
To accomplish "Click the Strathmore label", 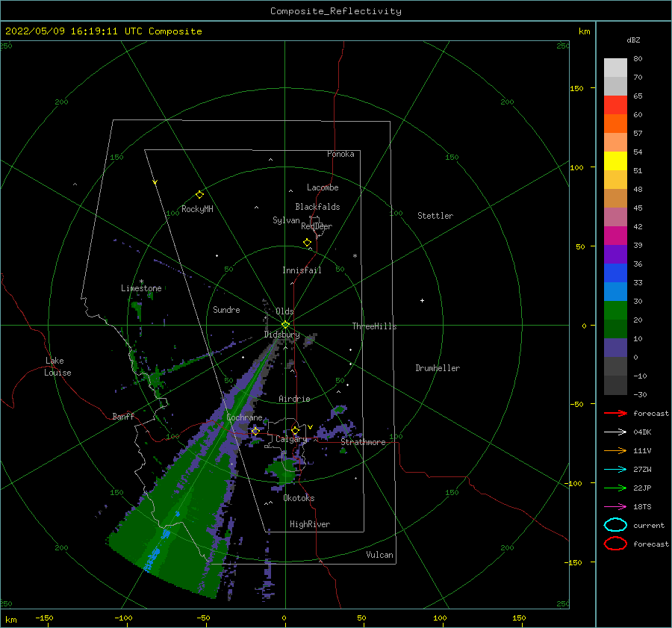I will click(363, 442).
